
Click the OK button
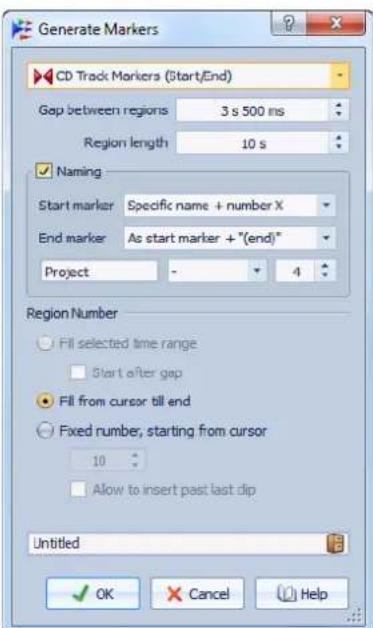pos(93,594)
